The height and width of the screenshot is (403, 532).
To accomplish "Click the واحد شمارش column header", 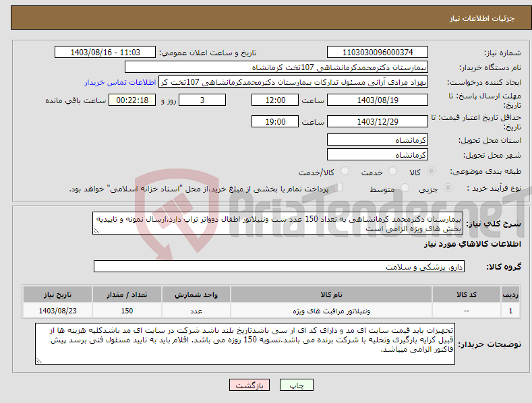I will [196, 294].
